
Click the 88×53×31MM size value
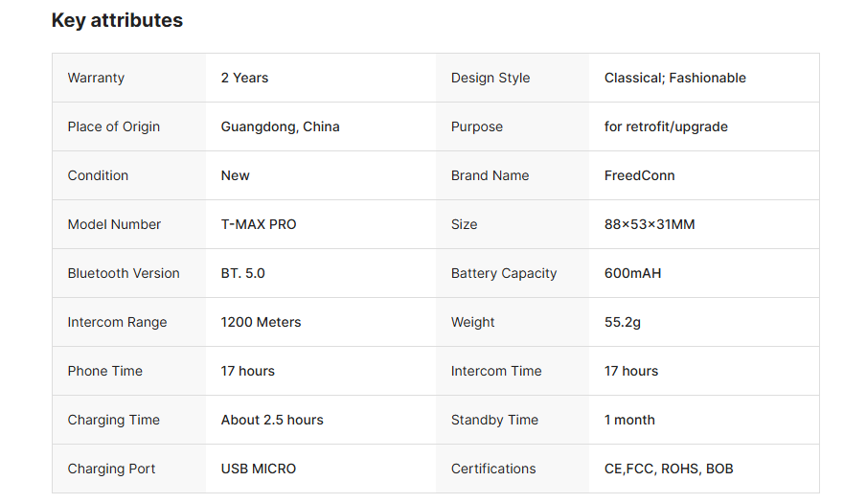coord(650,224)
